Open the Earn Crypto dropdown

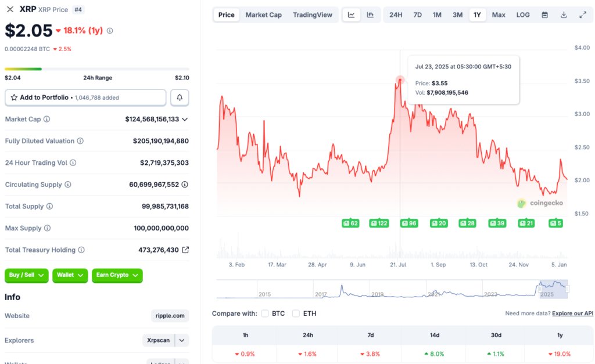117,276
